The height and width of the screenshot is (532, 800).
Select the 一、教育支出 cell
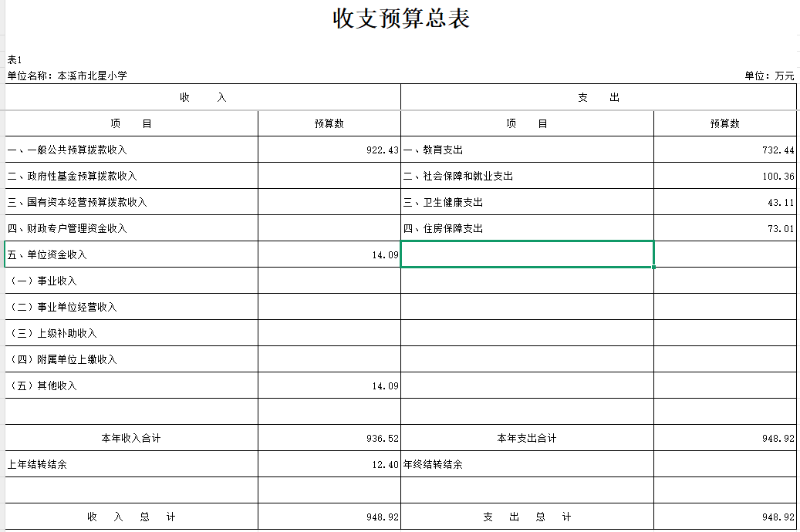coord(528,150)
